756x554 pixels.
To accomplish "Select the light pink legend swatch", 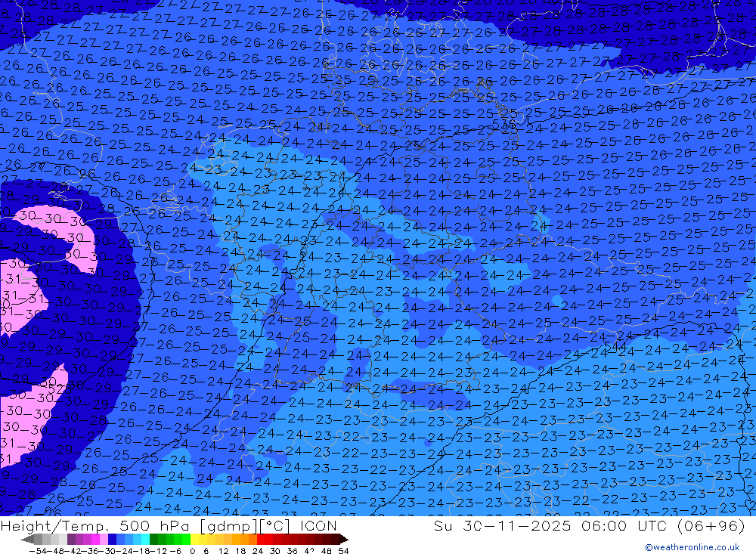I will 104,539.
